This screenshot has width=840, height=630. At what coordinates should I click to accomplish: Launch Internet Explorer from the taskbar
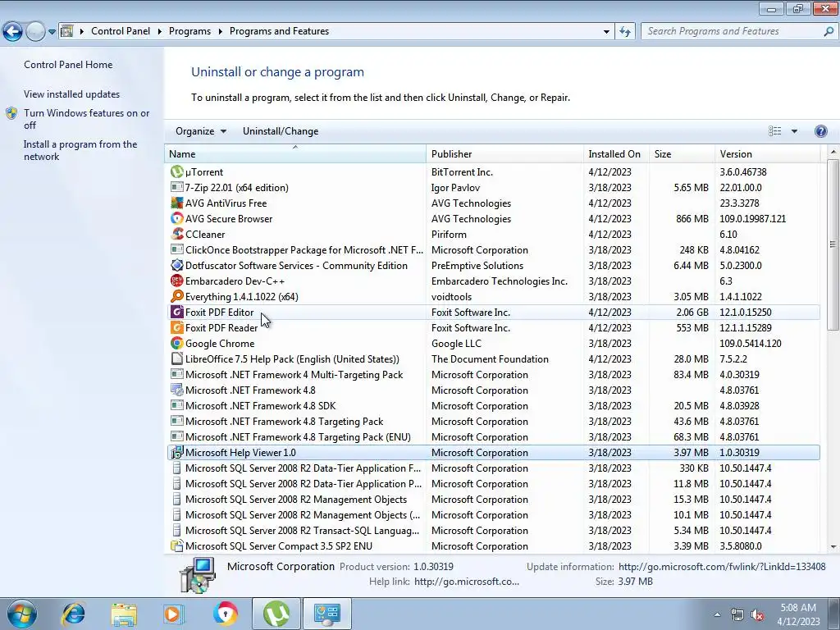(73, 614)
